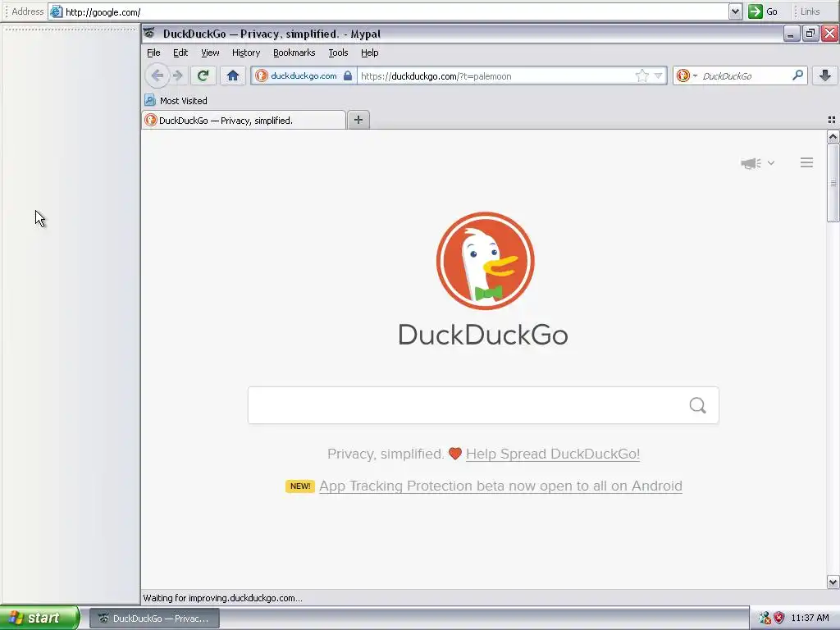The width and height of the screenshot is (840, 630).
Task: Open the DuckDuckGo hamburger menu
Action: [x=807, y=162]
